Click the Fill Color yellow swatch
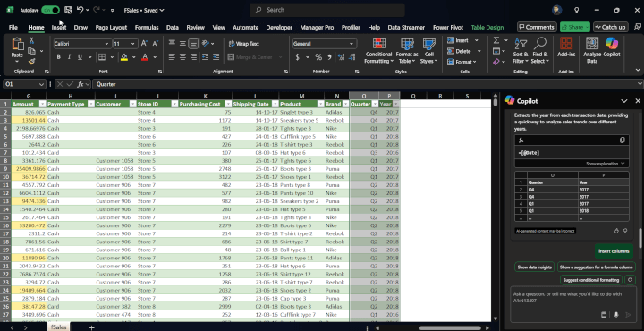 (123, 57)
